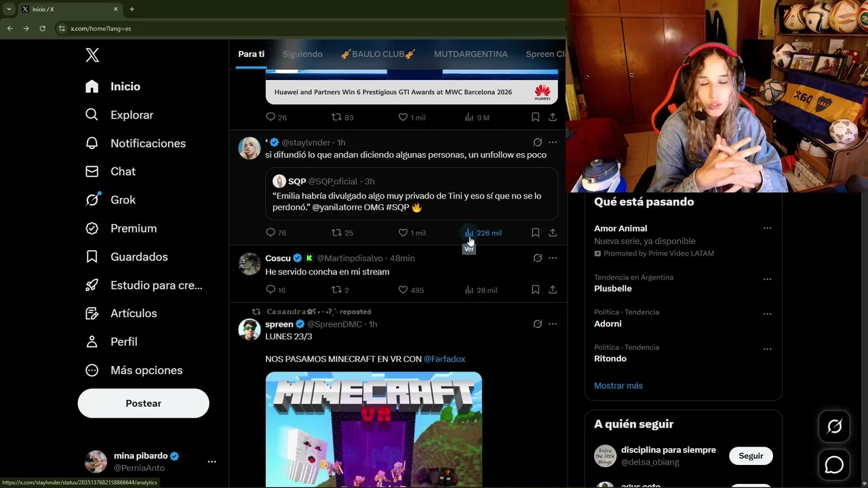This screenshot has height=488, width=868.
Task: Switch to the BAULO CLUB tab
Action: click(378, 54)
